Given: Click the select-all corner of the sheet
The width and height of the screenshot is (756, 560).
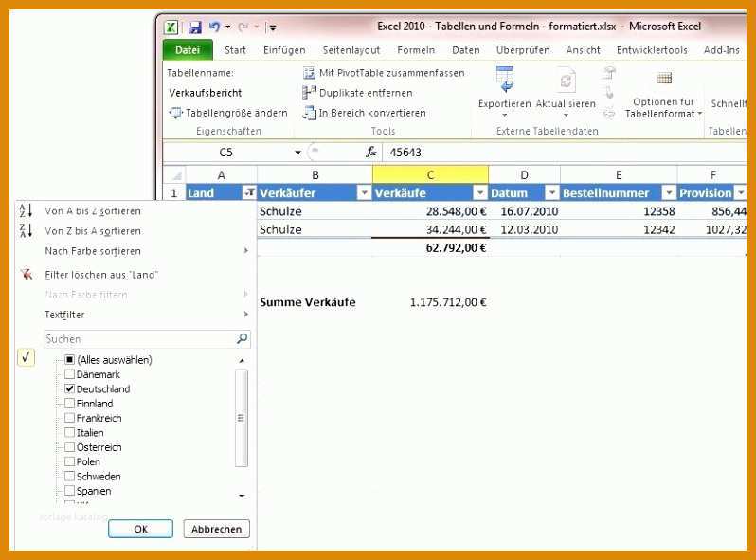Looking at the screenshot, I should pos(174,174).
